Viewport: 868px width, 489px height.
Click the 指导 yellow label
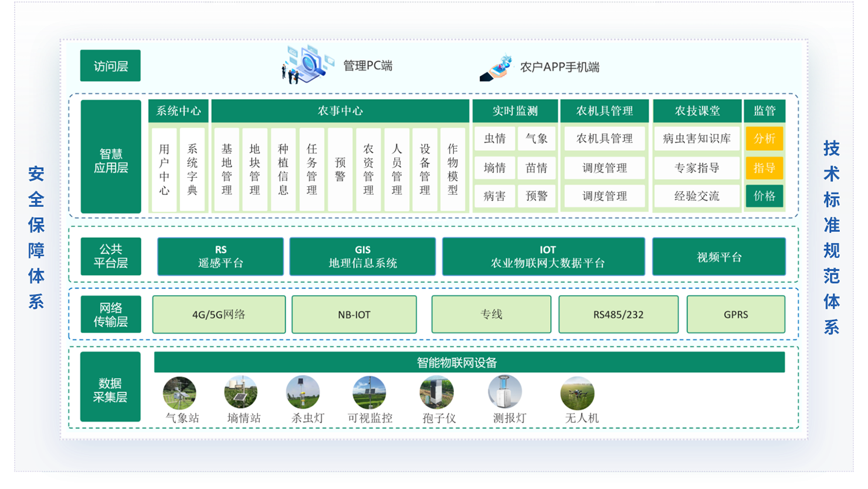coord(764,168)
